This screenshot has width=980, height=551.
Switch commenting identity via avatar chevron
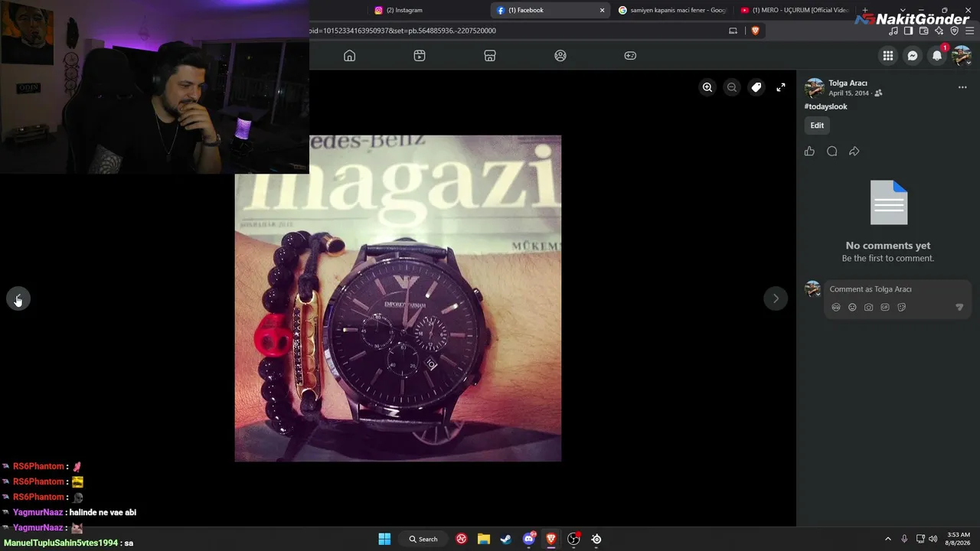point(818,295)
